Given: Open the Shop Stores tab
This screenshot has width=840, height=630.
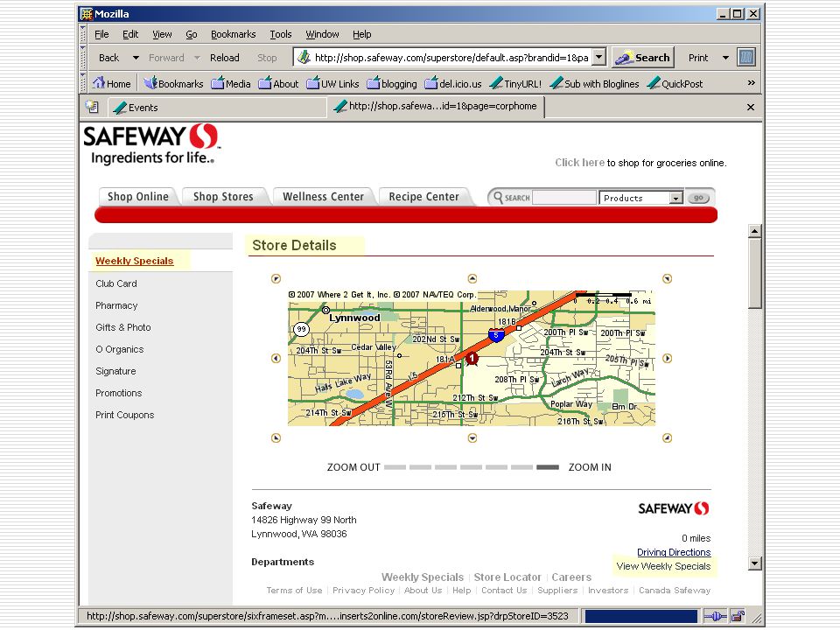Looking at the screenshot, I should tap(223, 197).
